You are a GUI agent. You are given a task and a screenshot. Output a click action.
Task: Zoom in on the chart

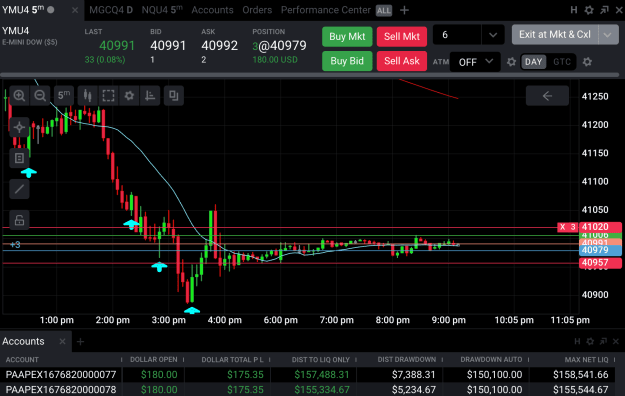point(19,96)
